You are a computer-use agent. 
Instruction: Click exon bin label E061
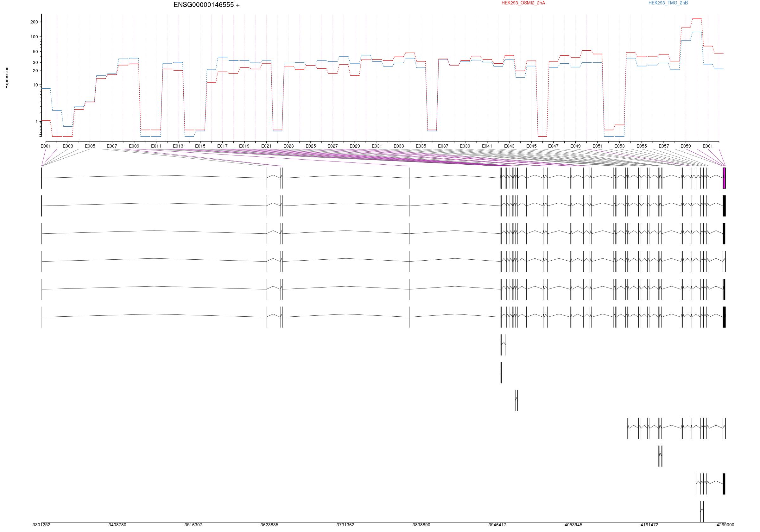tap(708, 146)
